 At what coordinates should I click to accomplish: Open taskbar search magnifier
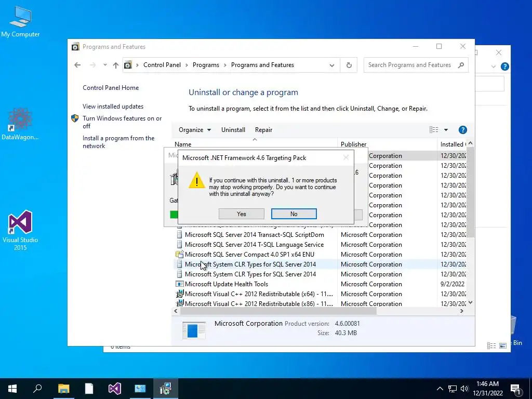point(37,389)
